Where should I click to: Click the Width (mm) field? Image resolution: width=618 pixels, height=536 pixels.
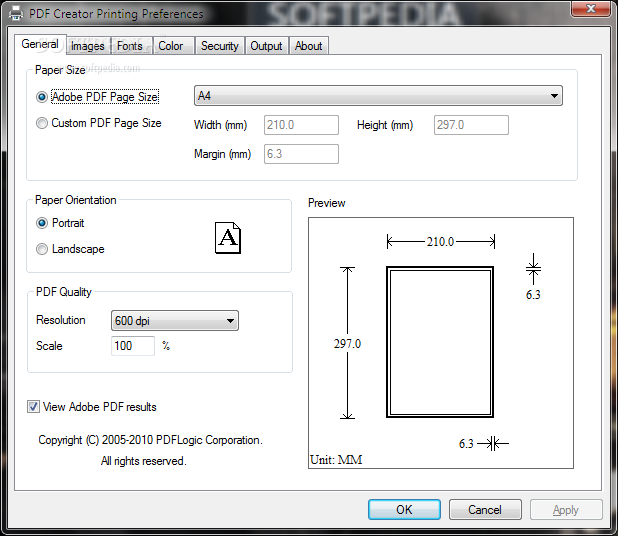(301, 125)
